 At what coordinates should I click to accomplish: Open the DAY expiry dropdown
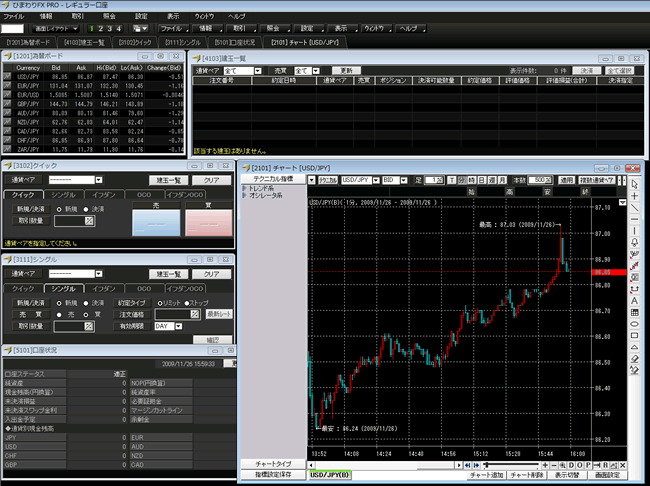point(179,326)
